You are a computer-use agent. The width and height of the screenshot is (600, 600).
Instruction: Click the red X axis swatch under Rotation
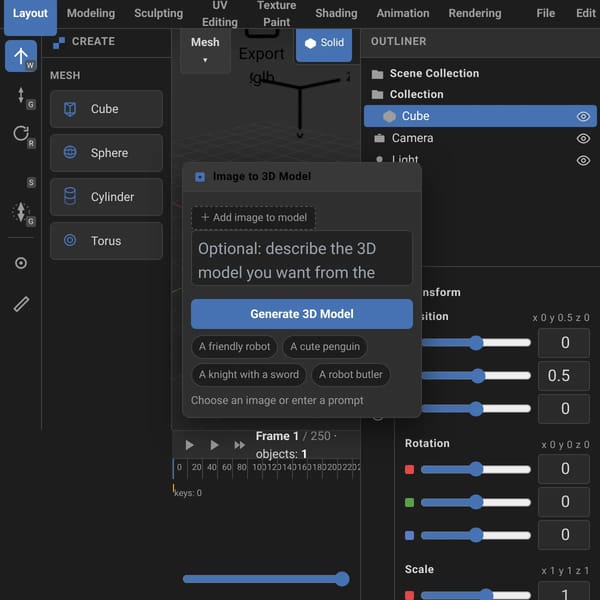tap(409, 470)
